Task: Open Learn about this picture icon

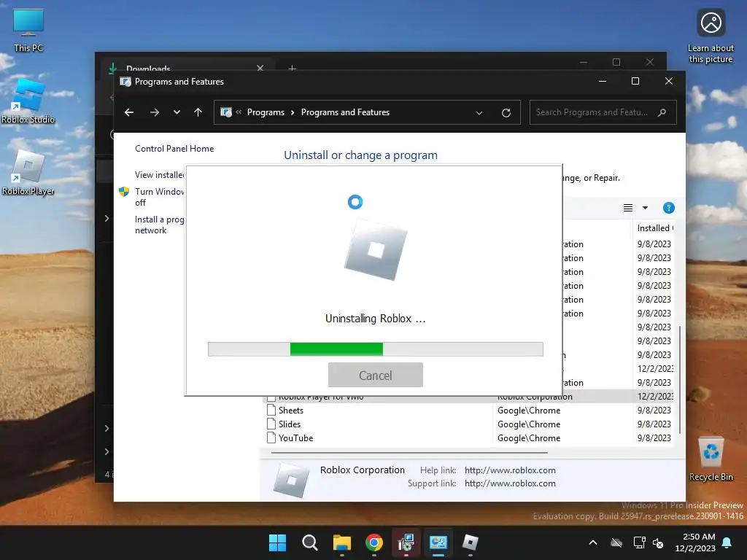Action: point(711,36)
